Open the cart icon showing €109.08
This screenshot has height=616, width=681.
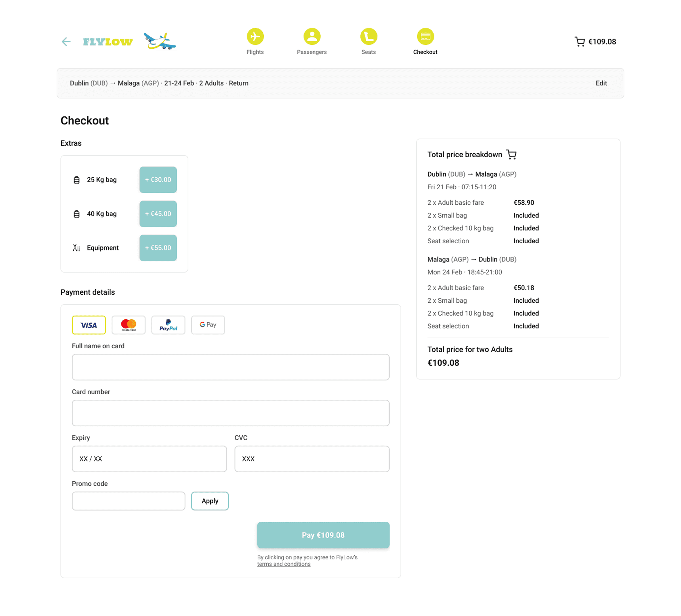coord(580,41)
